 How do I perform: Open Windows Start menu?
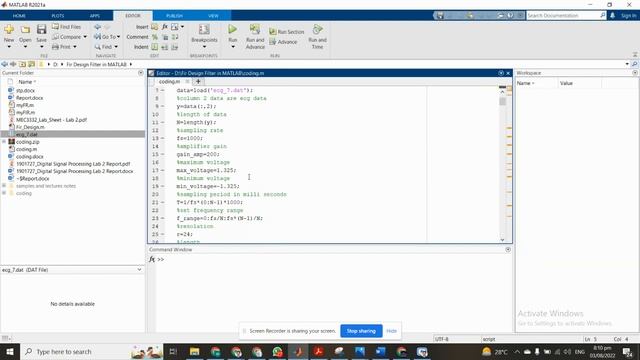point(10,351)
